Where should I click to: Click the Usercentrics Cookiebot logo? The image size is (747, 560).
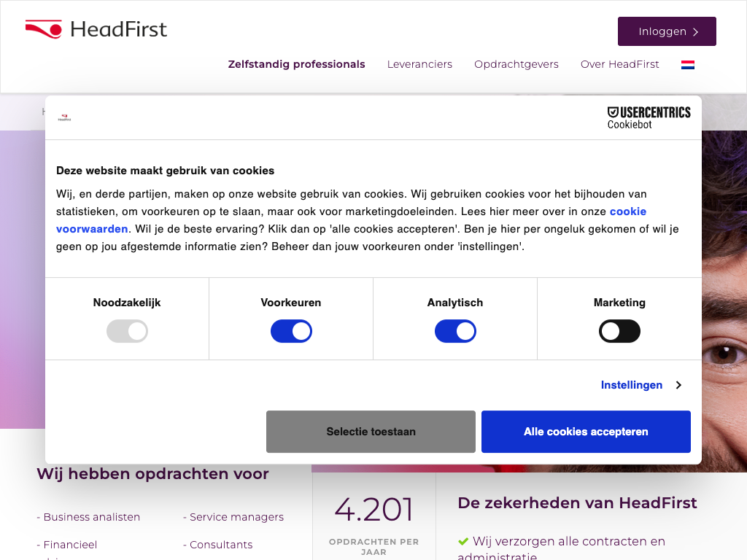[649, 117]
